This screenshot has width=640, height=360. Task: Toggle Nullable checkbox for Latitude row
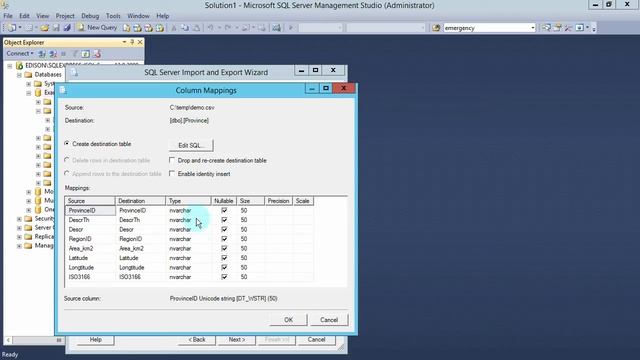[x=224, y=258]
